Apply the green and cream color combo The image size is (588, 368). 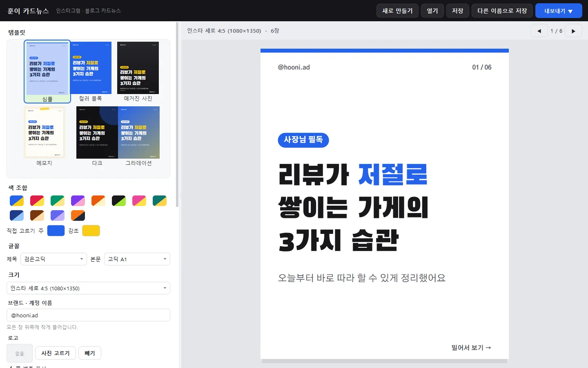click(58, 201)
